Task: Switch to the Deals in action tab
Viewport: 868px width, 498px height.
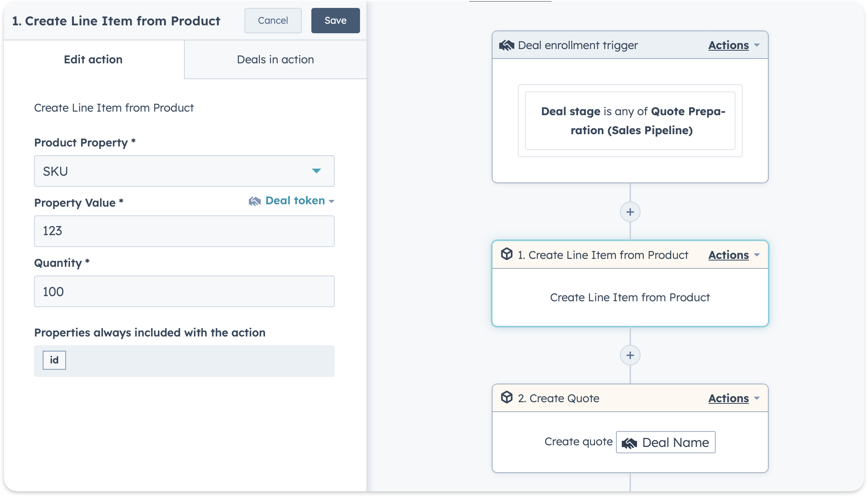Action: pyautogui.click(x=276, y=60)
